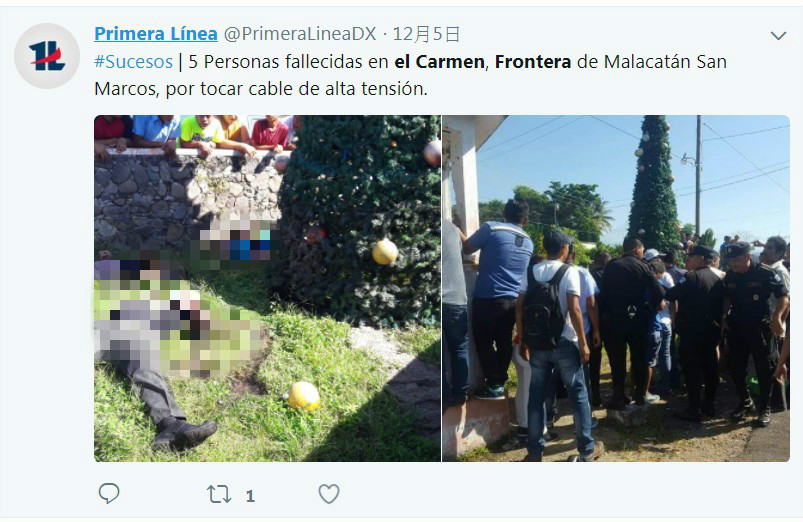803x522 pixels.
Task: Click the retweet arrows icon
Action: [219, 494]
